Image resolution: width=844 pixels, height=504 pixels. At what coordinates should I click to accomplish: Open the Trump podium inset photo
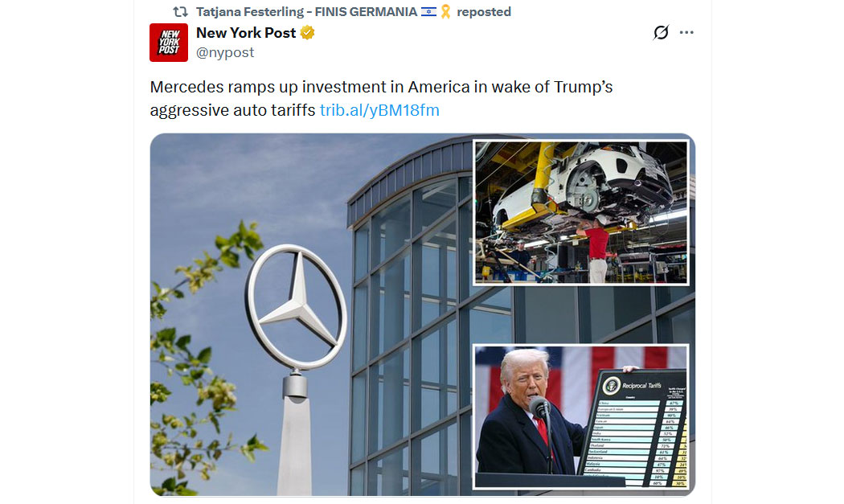click(581, 416)
